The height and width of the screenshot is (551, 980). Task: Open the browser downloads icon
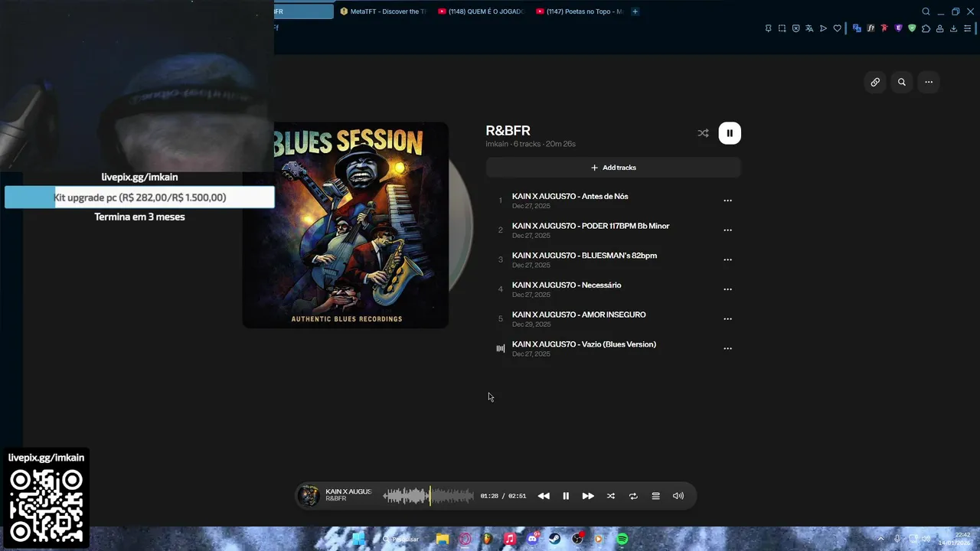[953, 28]
